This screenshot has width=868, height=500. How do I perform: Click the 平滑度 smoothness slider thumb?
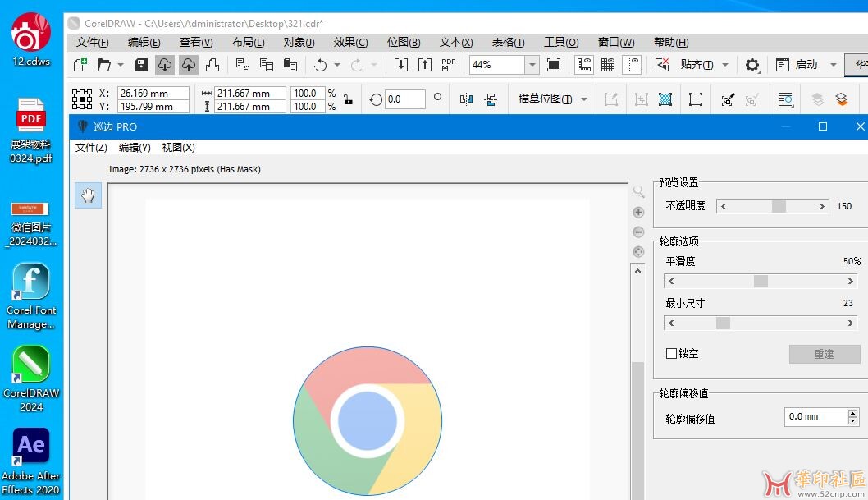point(761,282)
